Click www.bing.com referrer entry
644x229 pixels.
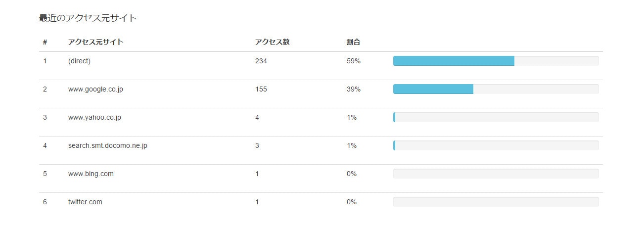pos(91,174)
